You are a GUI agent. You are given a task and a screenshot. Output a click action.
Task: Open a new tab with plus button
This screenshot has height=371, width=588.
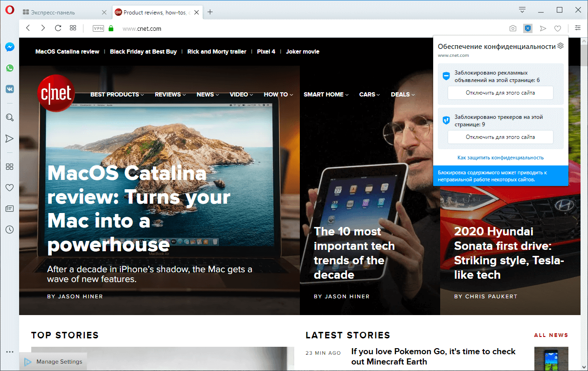[210, 12]
